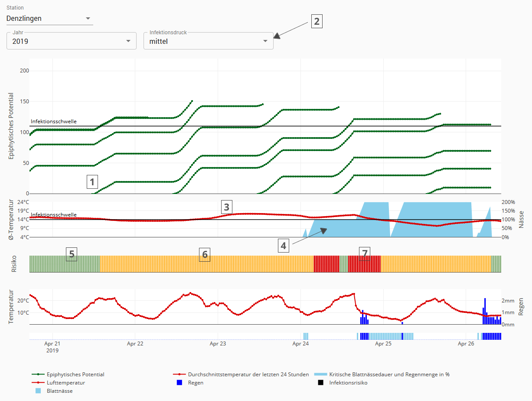Select annotation marker 3 on temperature chart
This screenshot has width=532, height=401.
[227, 207]
